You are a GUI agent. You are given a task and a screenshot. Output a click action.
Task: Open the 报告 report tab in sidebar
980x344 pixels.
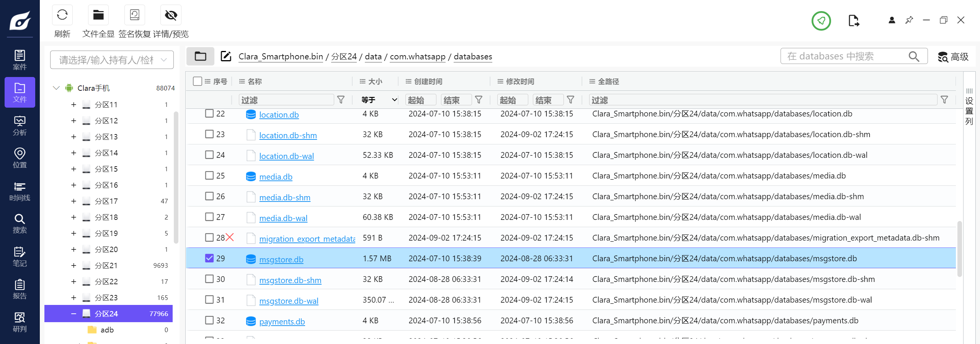coord(20,289)
